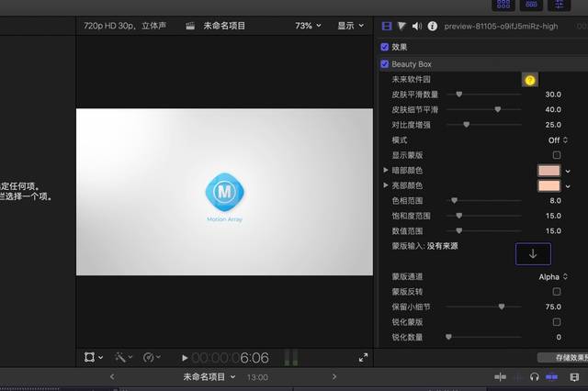Click the 保留小细节 slider handle
The image size is (588, 391).
(502, 307)
